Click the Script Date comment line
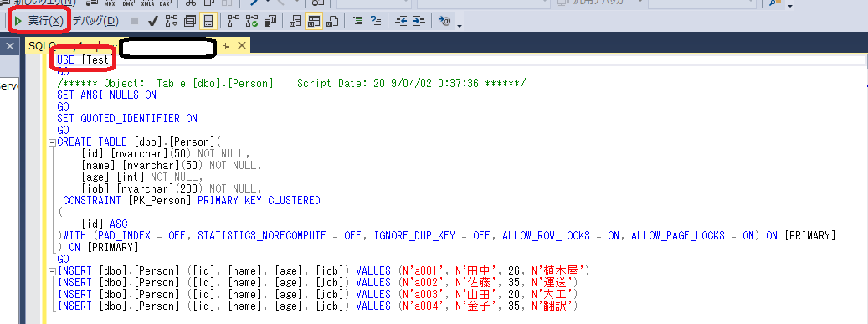868x324 pixels. (x=292, y=84)
